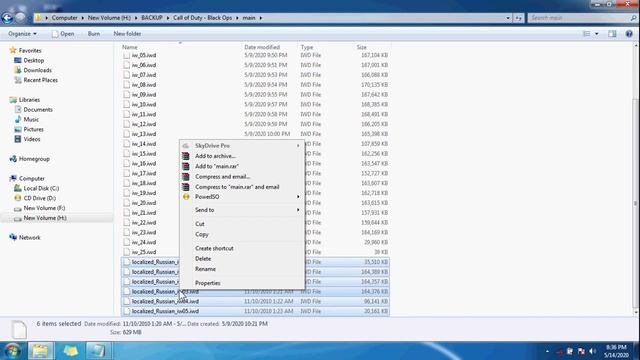This screenshot has width=640, height=360.
Task: Expand the Send to submenu
Action: 242,210
